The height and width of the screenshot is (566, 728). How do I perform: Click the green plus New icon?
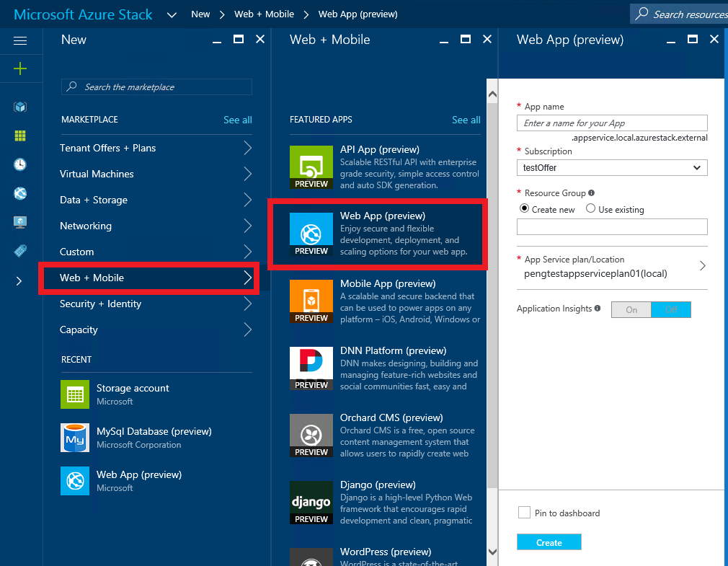tap(20, 68)
